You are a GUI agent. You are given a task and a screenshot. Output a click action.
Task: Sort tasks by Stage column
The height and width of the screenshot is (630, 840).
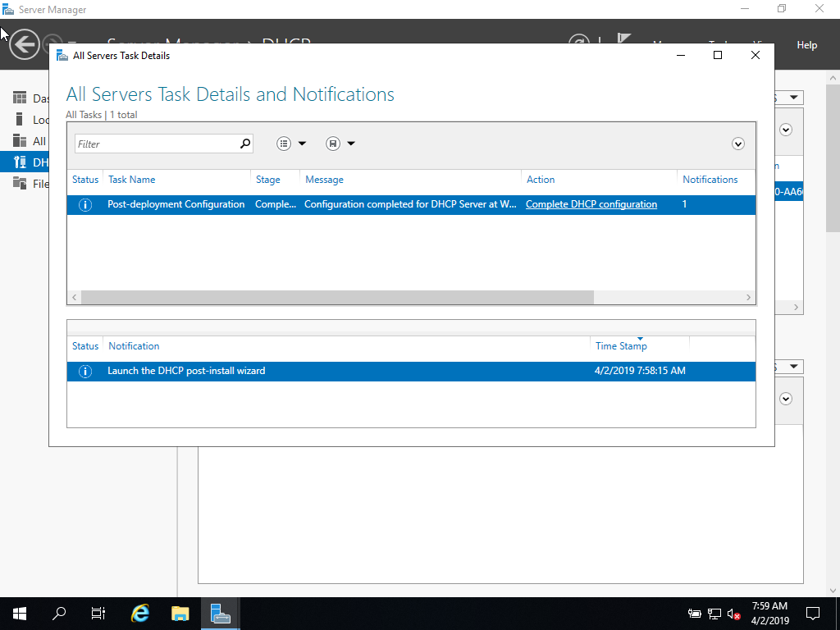(268, 180)
